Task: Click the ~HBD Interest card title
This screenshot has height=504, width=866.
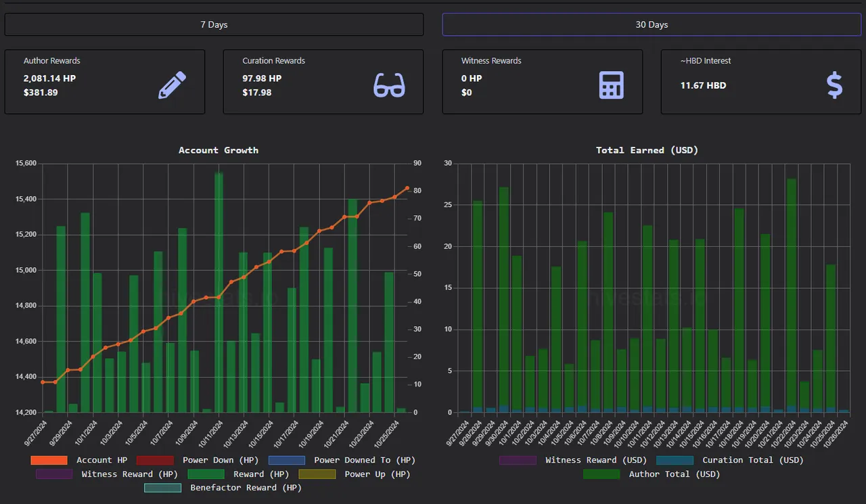Action: tap(706, 61)
